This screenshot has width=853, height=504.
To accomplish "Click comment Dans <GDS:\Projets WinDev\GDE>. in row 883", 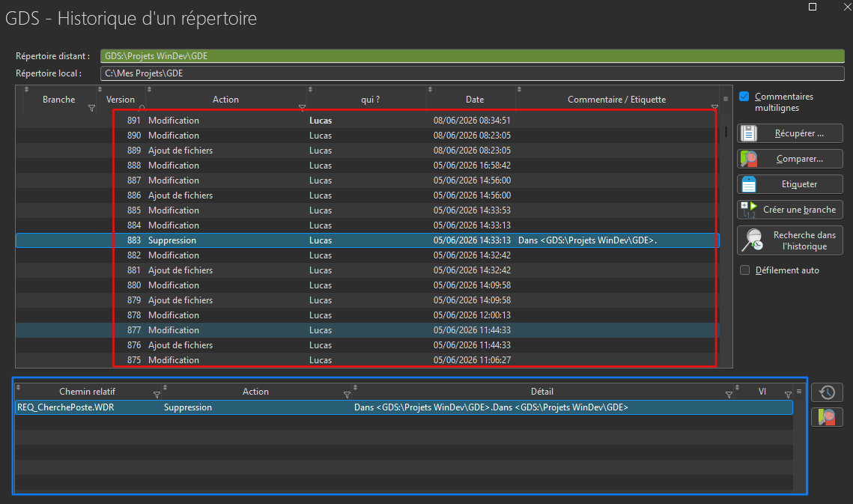I will point(588,240).
